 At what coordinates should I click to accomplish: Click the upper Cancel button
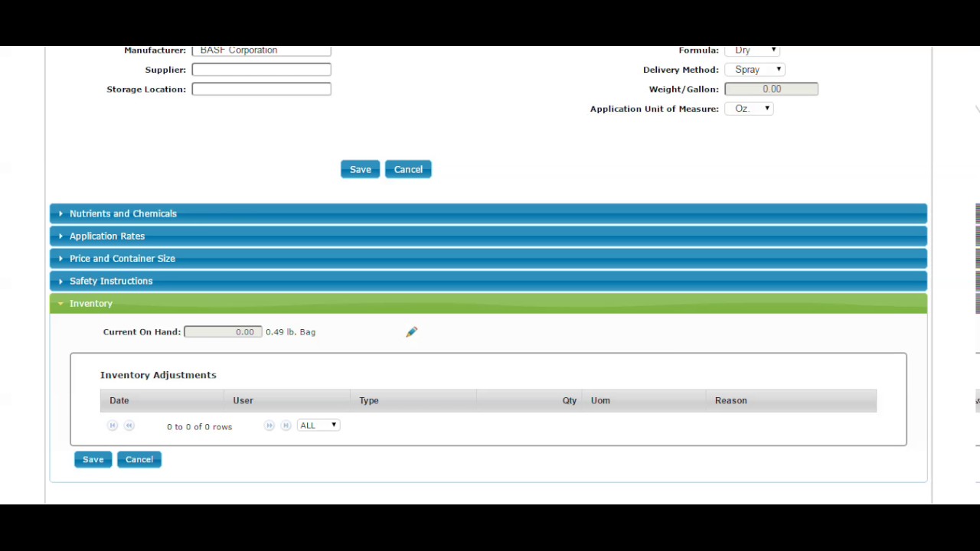click(408, 169)
